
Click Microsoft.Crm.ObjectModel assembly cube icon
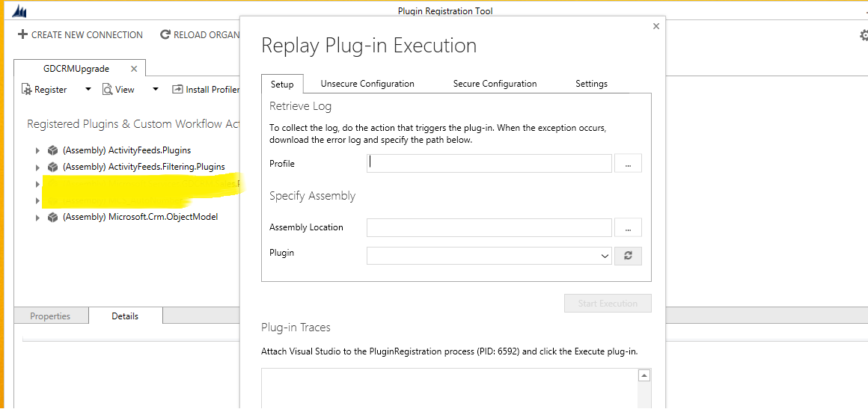[x=53, y=217]
